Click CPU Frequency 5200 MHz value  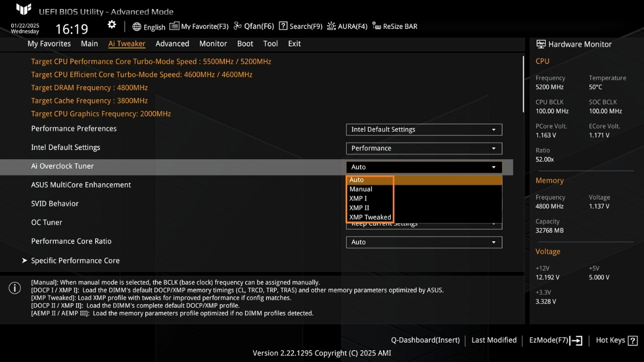point(550,87)
